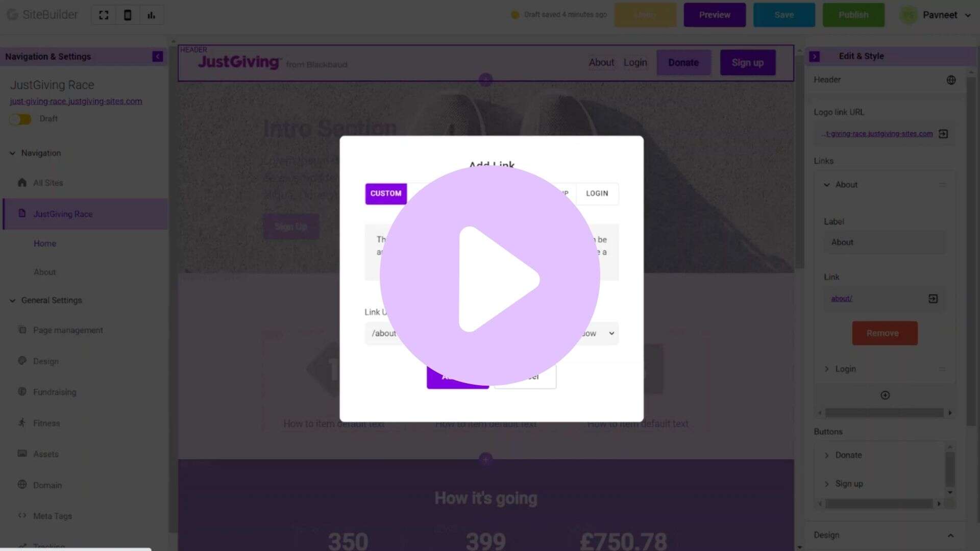Expand the Donate button settings
Screen dimensions: 980x551
tap(826, 455)
